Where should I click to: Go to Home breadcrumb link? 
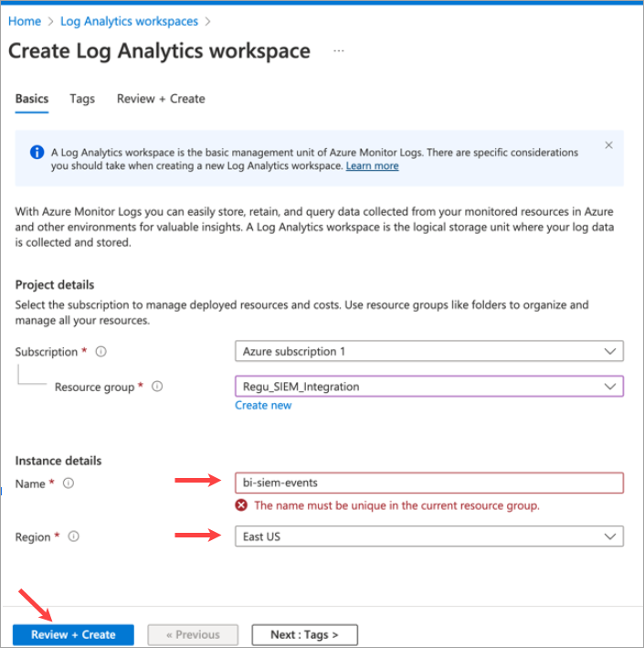tap(25, 21)
